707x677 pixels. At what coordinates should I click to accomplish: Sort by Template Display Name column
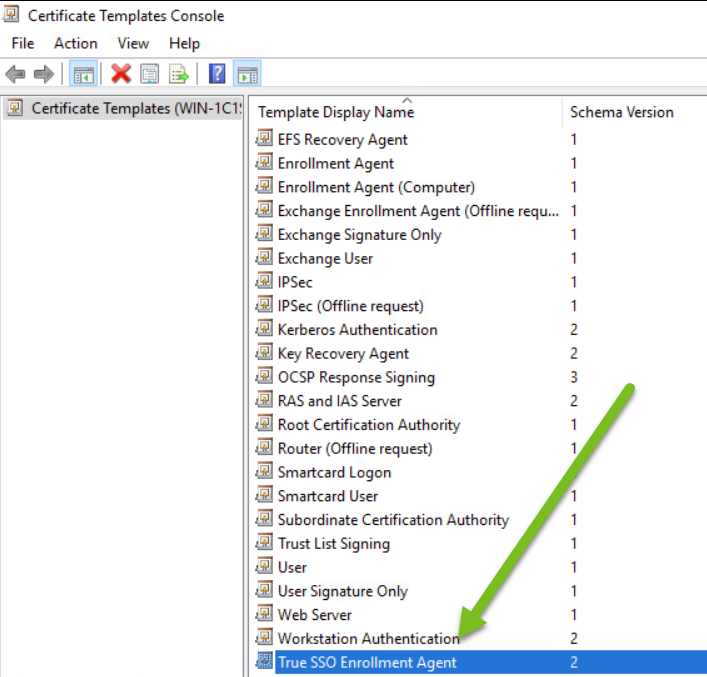tap(336, 112)
